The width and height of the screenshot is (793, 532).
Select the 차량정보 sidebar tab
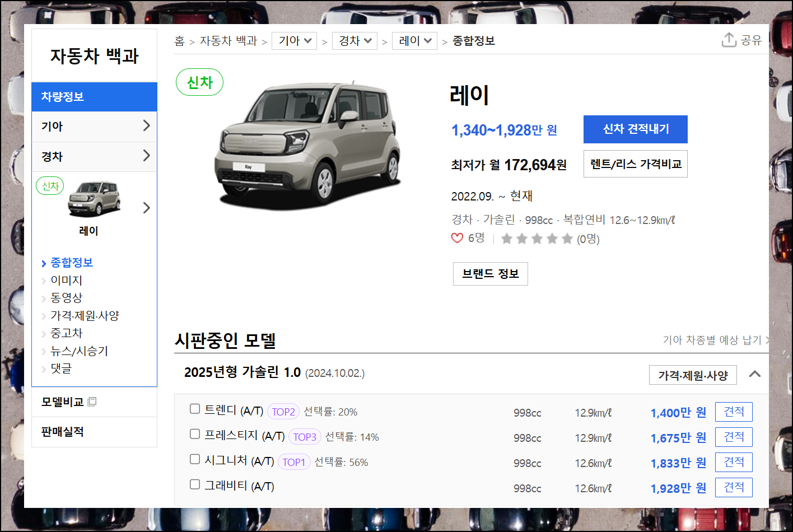pyautogui.click(x=94, y=97)
